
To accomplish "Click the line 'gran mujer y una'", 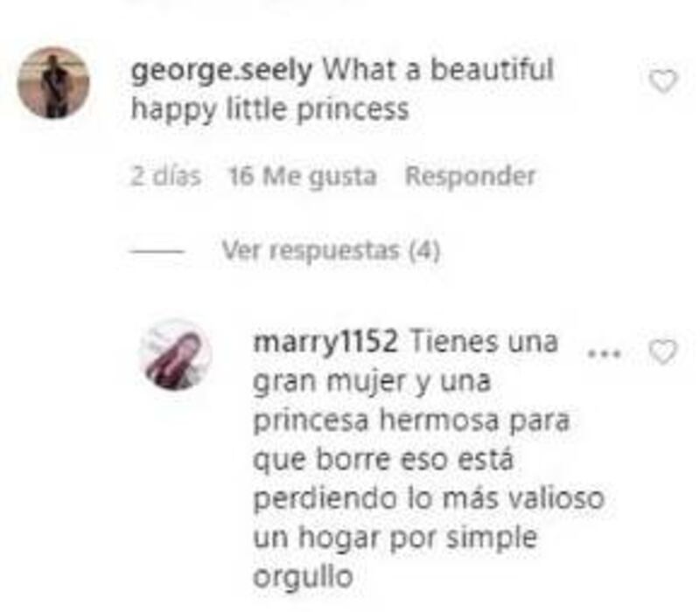I will [372, 382].
